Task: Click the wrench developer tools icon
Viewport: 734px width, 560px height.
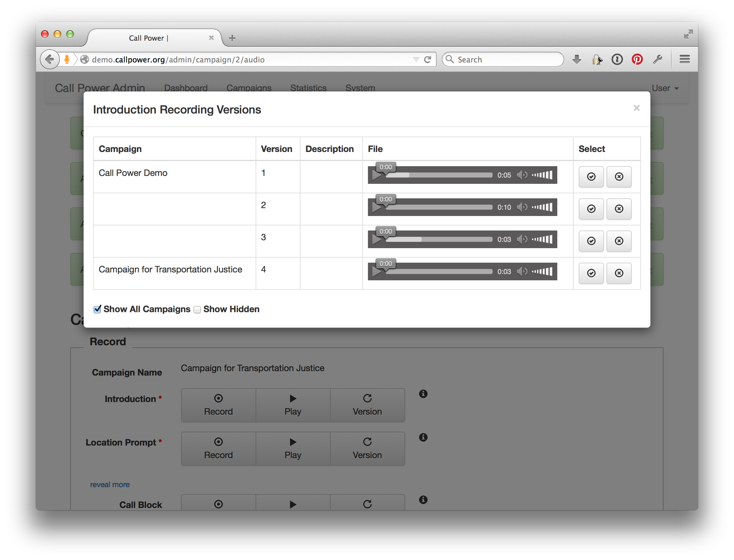Action: [657, 59]
